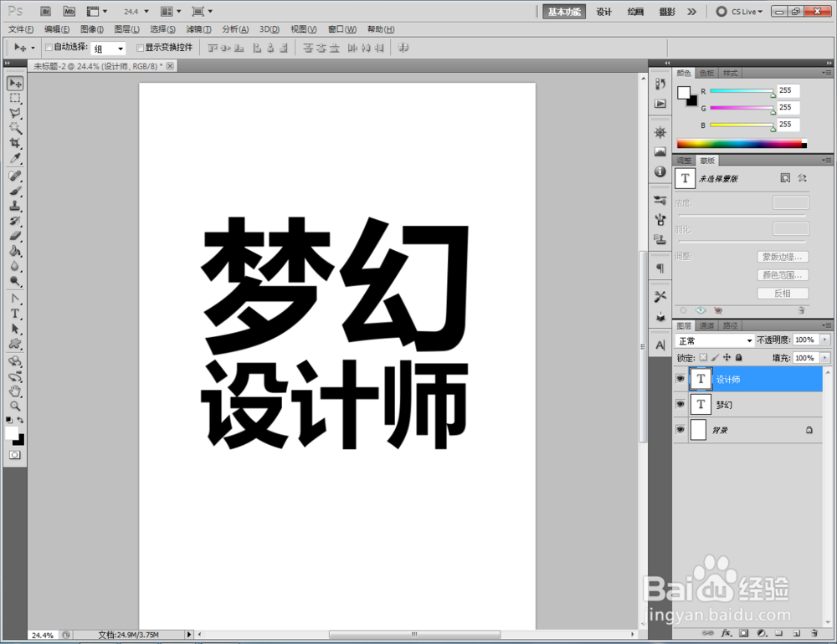This screenshot has height=644, width=837.
Task: Click the R red channel slider
Action: coord(742,92)
